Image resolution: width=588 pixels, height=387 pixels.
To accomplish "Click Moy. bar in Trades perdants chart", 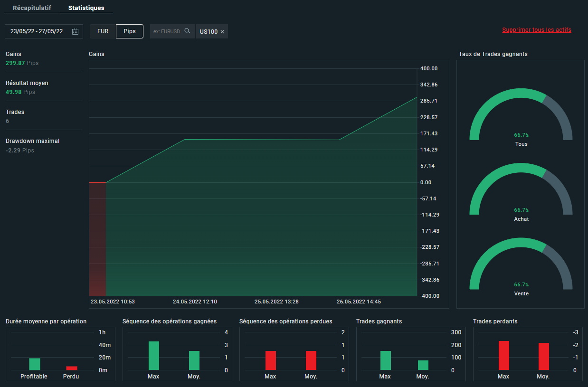I will [543, 356].
